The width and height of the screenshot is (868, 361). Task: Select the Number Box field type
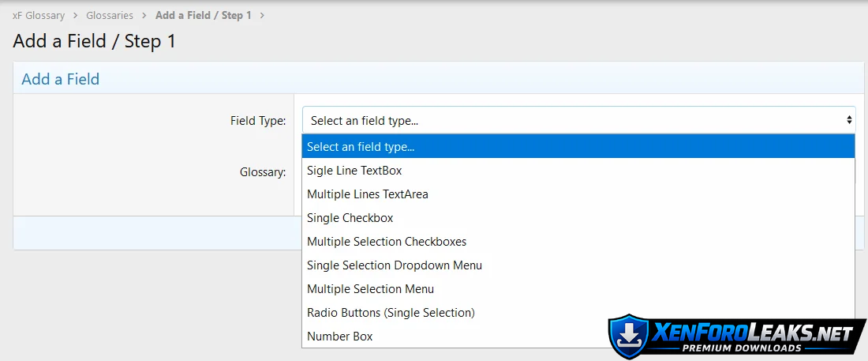tap(339, 337)
